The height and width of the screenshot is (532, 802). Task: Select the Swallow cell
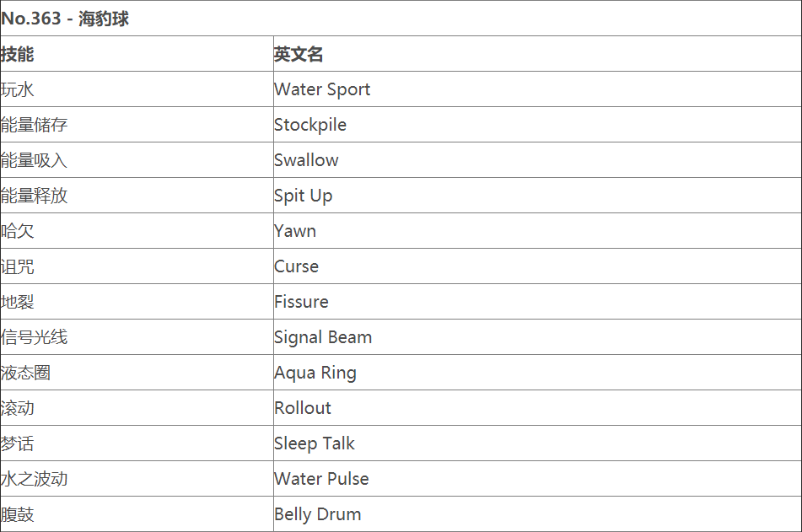[306, 160]
